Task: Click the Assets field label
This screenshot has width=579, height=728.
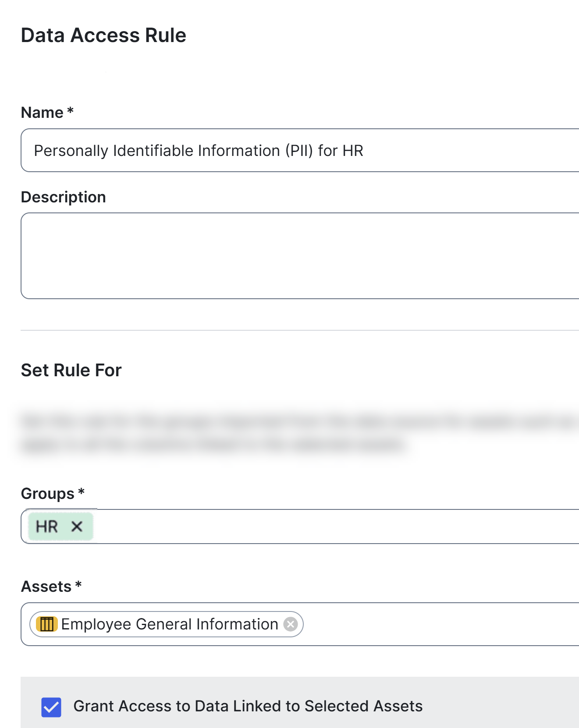Action: [46, 587]
